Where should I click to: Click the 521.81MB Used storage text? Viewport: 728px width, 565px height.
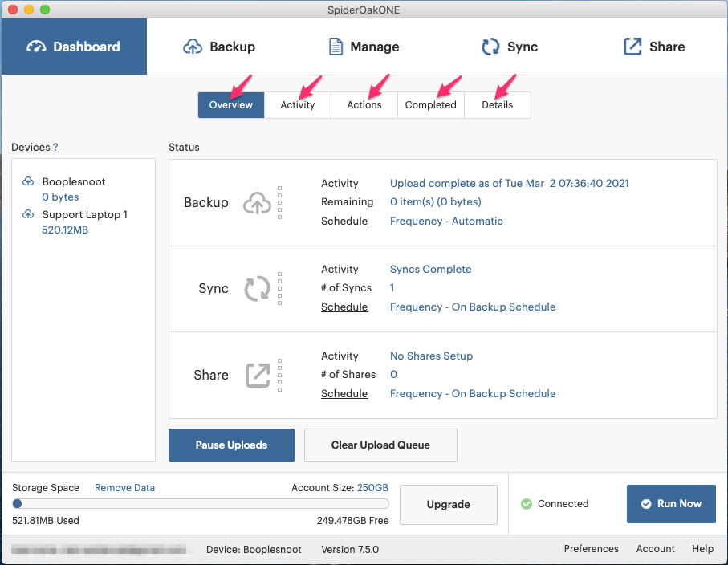click(46, 520)
